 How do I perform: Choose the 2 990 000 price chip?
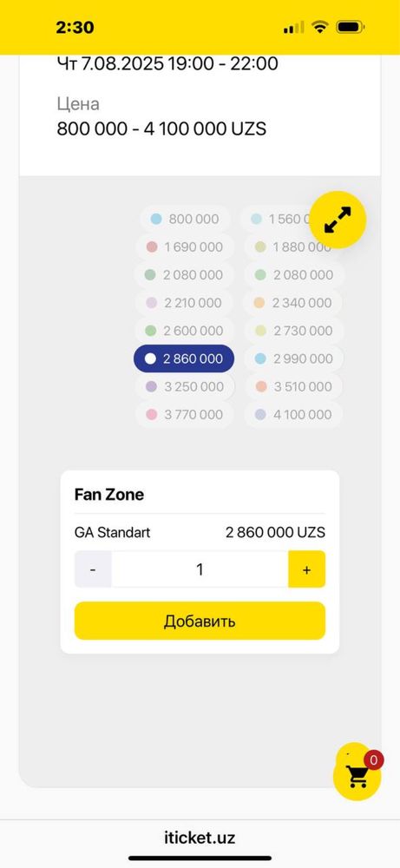coord(294,358)
